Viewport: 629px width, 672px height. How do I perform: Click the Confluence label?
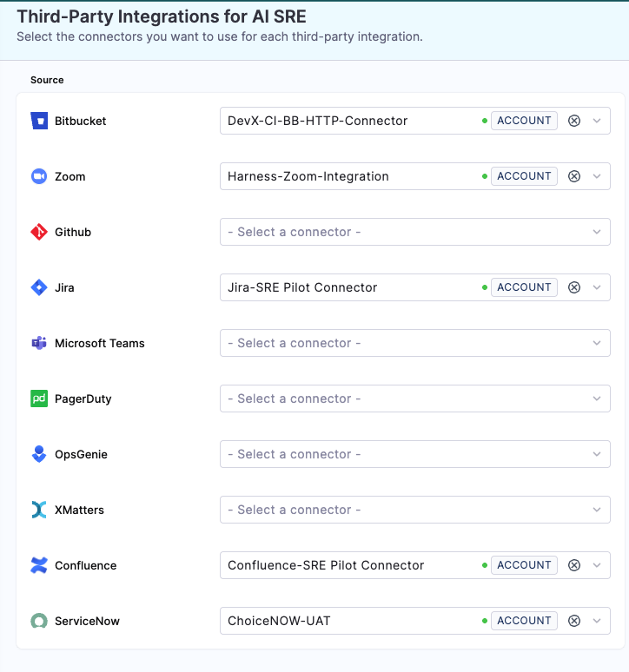[x=86, y=565]
